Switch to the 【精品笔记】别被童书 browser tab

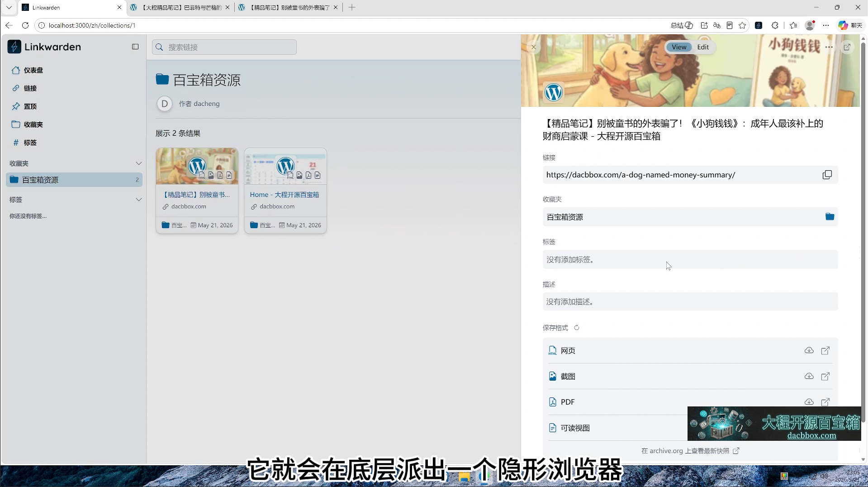pos(289,7)
